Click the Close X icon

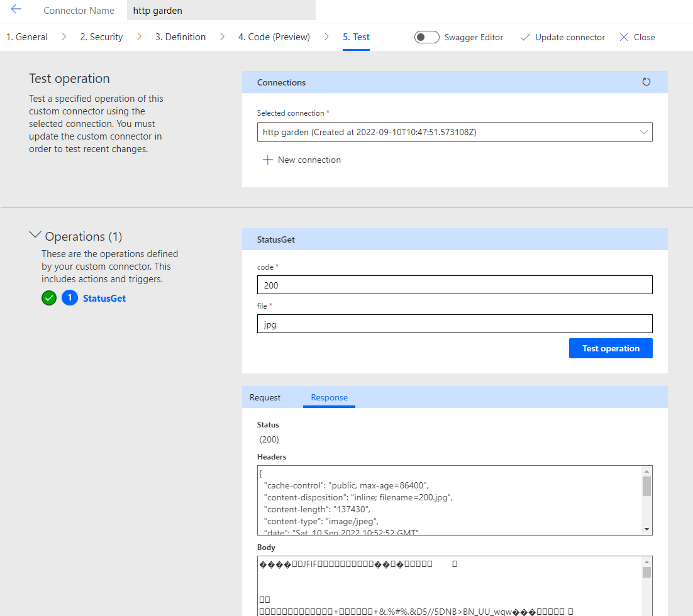click(x=624, y=37)
